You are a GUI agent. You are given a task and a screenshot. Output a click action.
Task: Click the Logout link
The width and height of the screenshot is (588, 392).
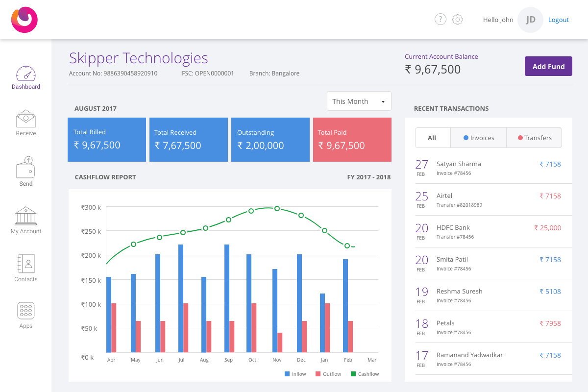pyautogui.click(x=558, y=20)
